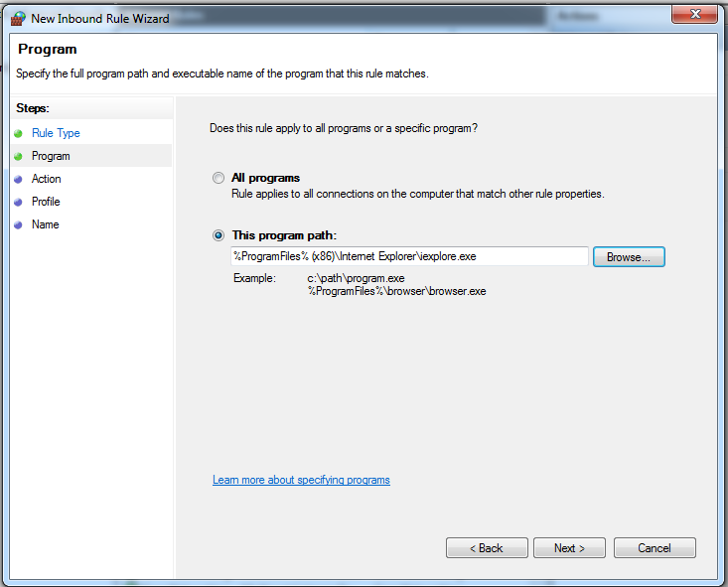Go back with the < Back button
728x587 pixels.
487,548
